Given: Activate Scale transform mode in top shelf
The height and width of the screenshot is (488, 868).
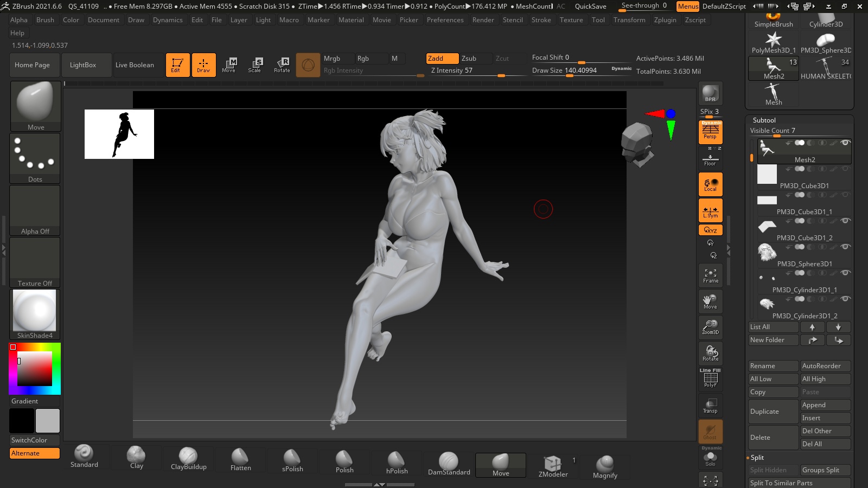Looking at the screenshot, I should click(x=254, y=65).
